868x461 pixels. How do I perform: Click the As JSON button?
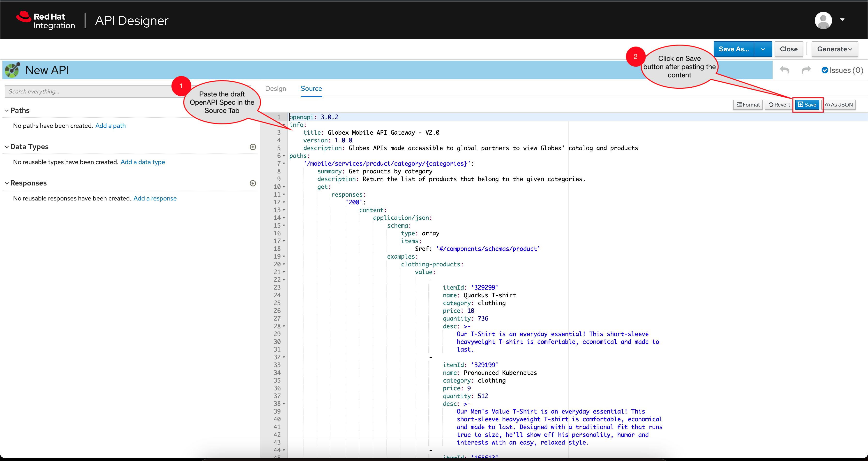(839, 105)
